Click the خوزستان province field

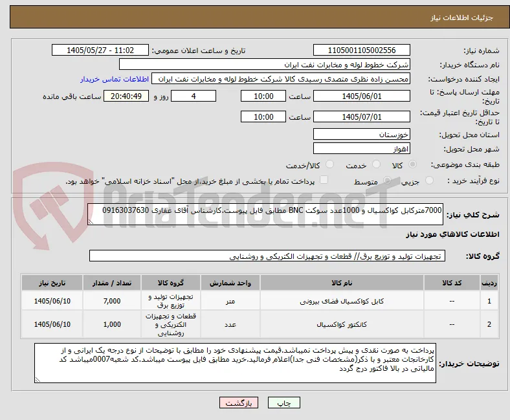point(361,134)
